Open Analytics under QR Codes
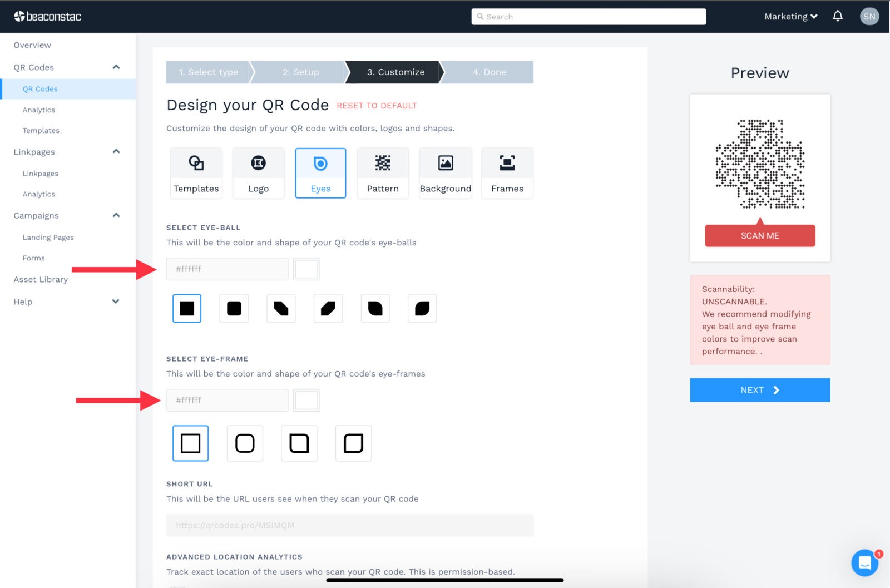The height and width of the screenshot is (588, 890). 39,110
